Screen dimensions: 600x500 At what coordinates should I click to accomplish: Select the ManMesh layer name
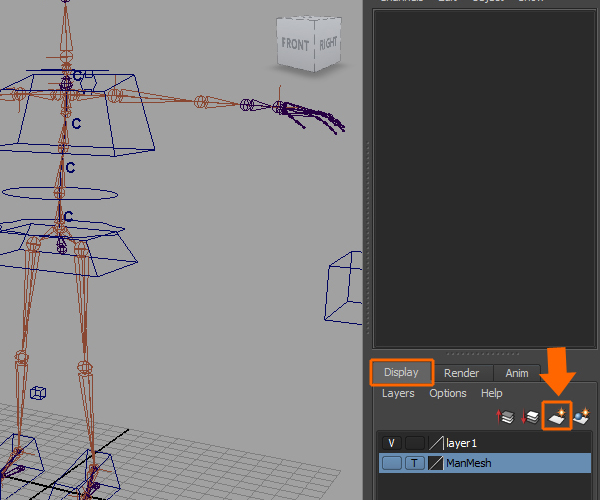click(468, 463)
